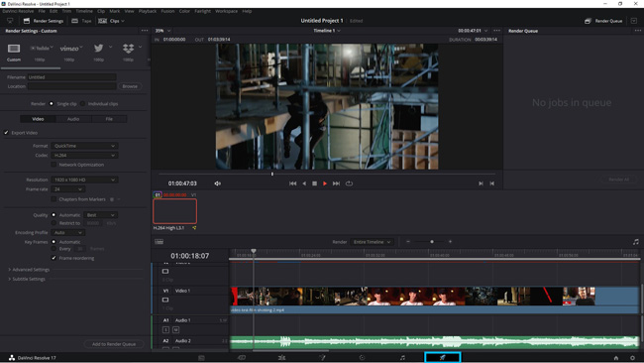
Task: Choose the Vimeo render preset
Action: pyautogui.click(x=70, y=48)
